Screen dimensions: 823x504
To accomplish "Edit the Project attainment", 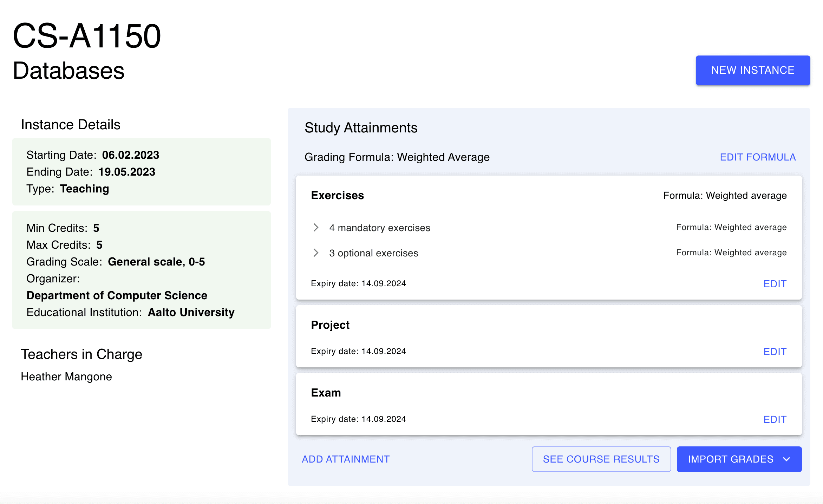I will click(775, 352).
